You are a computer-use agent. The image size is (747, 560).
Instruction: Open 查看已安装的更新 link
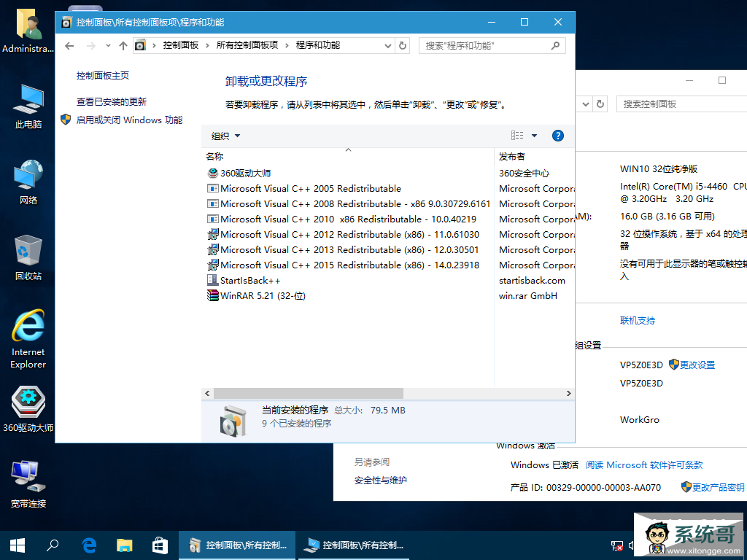coord(112,101)
